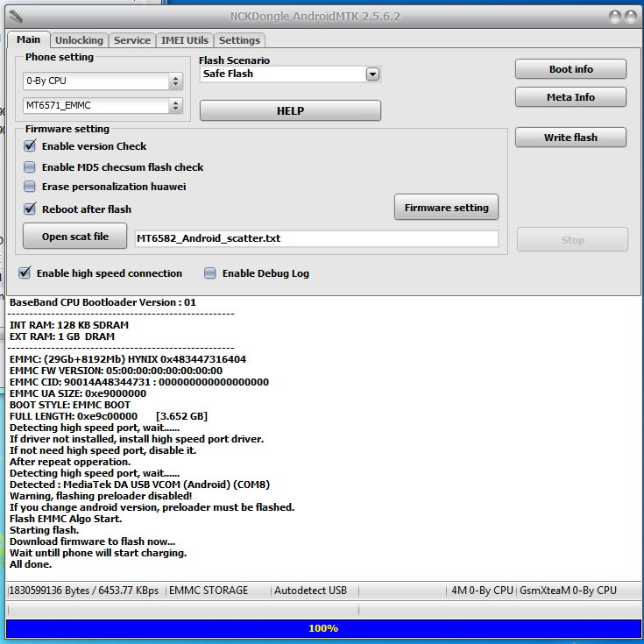Screen dimensions: 644x644
Task: Click the Firmware setting button
Action: coord(447,208)
